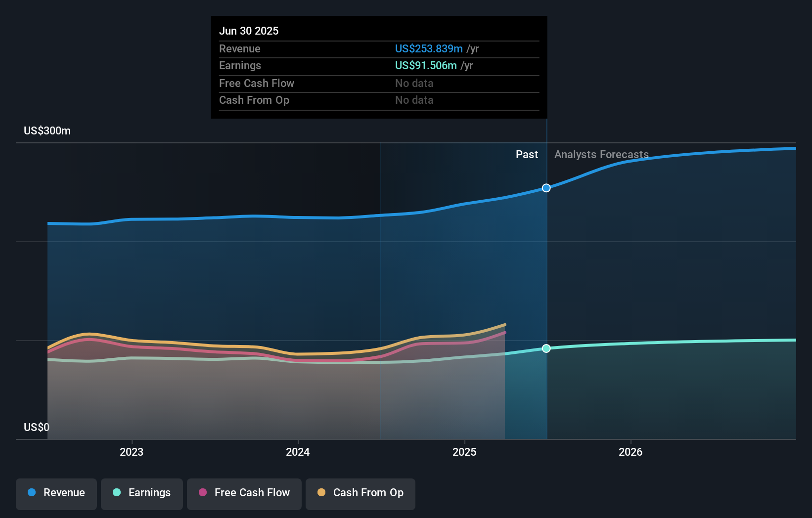Click the US$253.839m revenue value

(x=429, y=48)
